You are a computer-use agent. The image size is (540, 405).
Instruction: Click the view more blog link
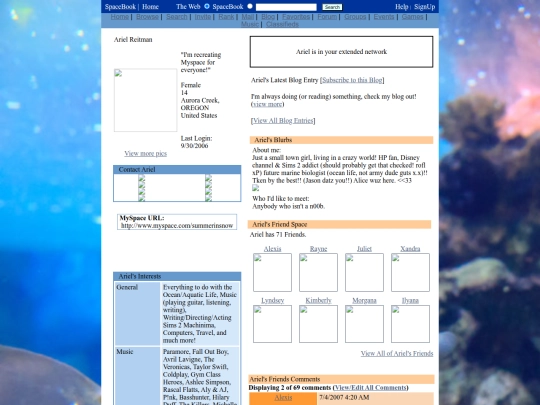(268, 104)
